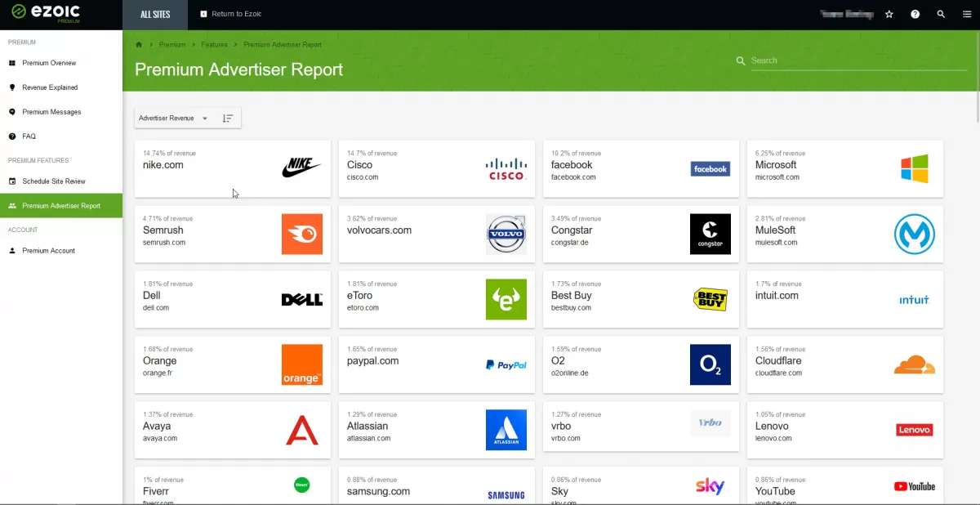This screenshot has height=505, width=980.
Task: Click the 'Premium Advertiser Report' page heading
Action: tap(238, 69)
